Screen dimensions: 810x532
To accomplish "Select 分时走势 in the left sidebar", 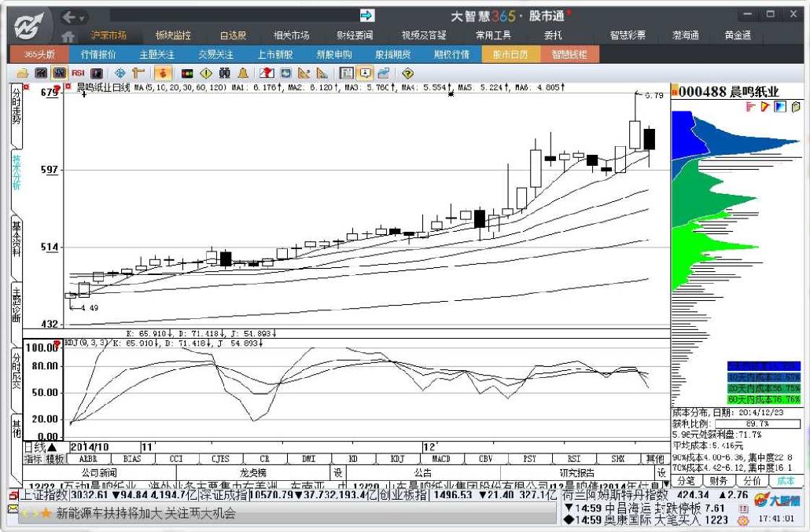I will (17, 115).
